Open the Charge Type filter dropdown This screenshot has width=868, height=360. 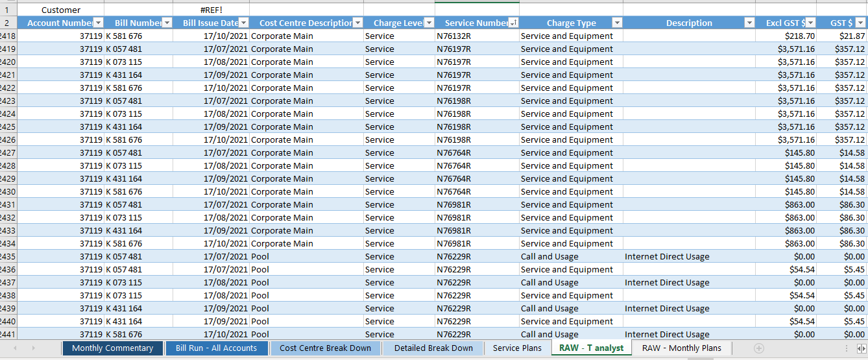[617, 23]
